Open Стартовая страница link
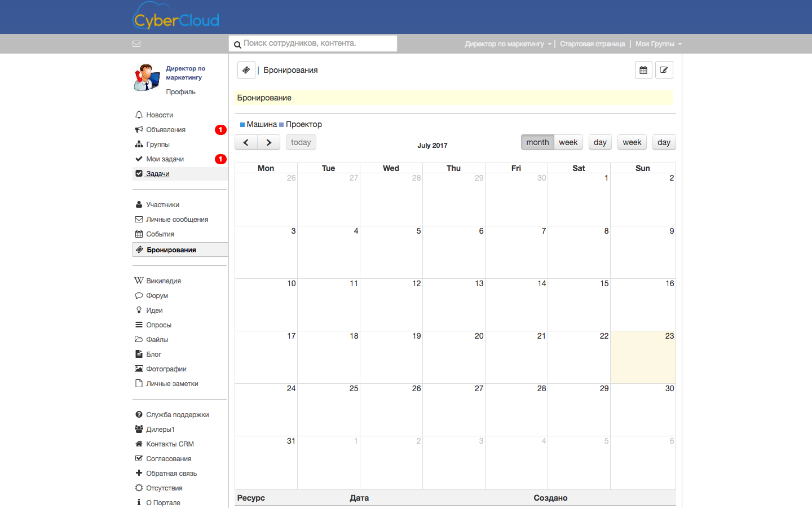Screen dimensions: 812x508 [592, 44]
